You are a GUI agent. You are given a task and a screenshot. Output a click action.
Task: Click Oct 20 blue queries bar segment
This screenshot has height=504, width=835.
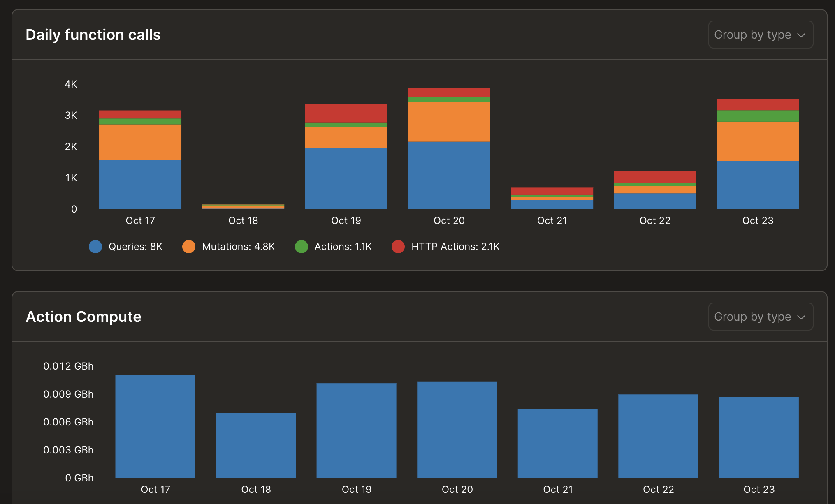(x=449, y=175)
